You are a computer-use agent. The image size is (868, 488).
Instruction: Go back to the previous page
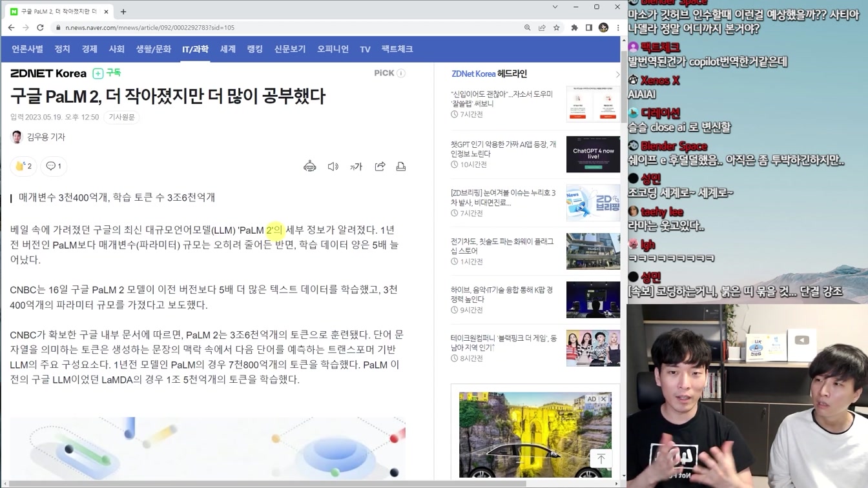pos(11,28)
